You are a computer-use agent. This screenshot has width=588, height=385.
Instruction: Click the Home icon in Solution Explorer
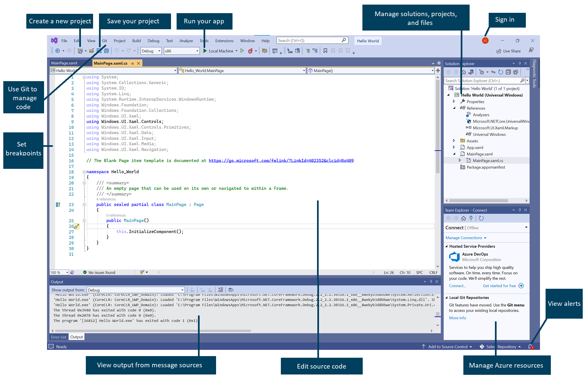[464, 72]
